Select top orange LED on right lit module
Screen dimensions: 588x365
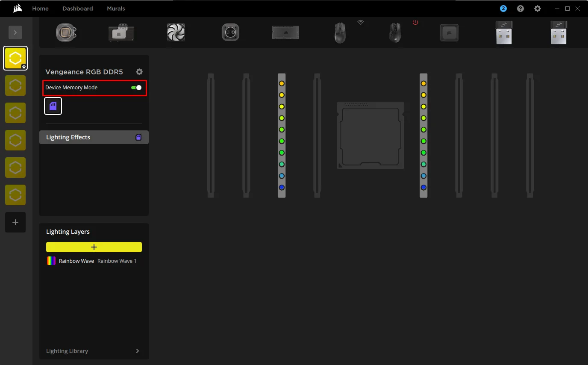(423, 83)
